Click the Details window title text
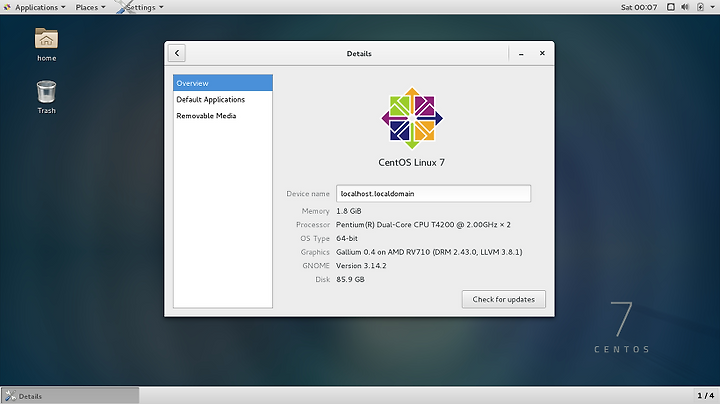Screen dimensions: 720x404 click(359, 54)
